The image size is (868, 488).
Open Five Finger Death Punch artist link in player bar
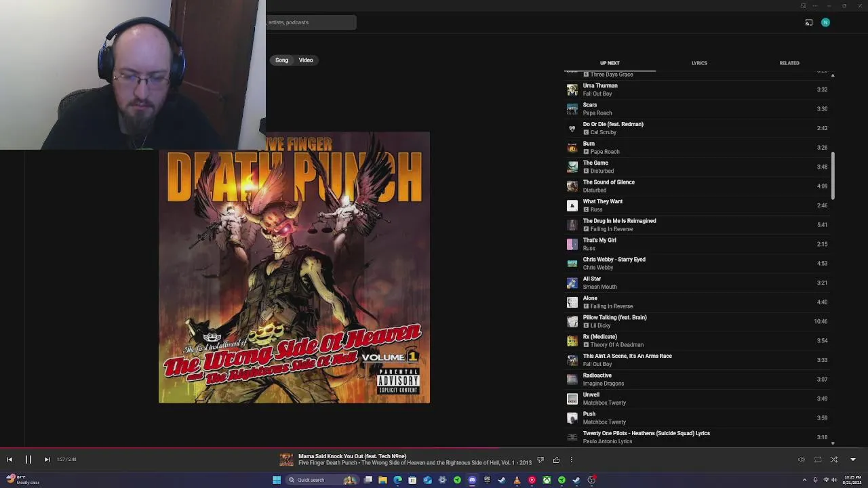(329, 463)
